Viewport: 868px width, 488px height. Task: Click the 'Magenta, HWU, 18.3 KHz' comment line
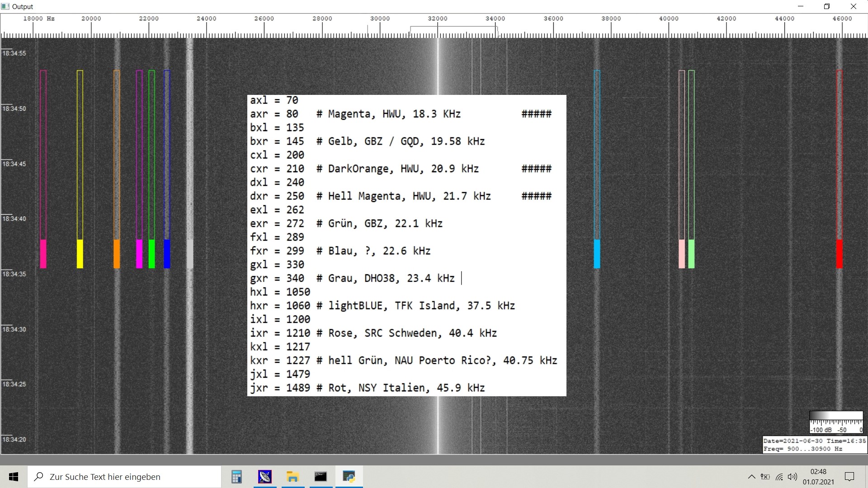[394, 114]
